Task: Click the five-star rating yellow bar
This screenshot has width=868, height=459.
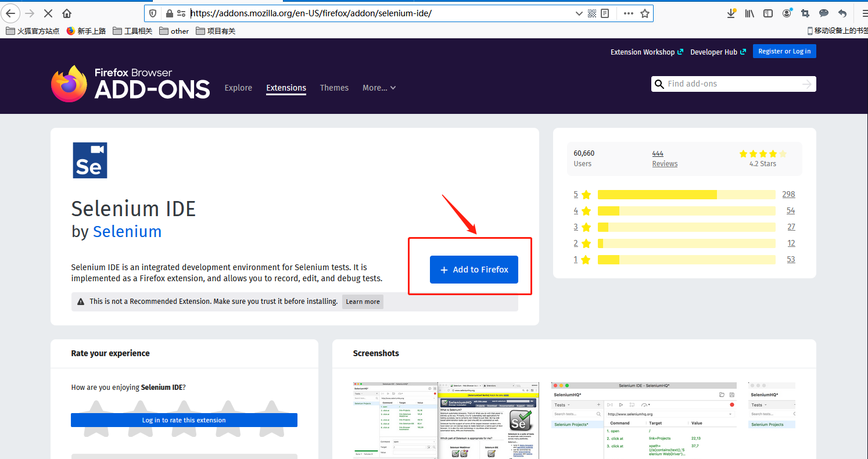Action: (686, 195)
